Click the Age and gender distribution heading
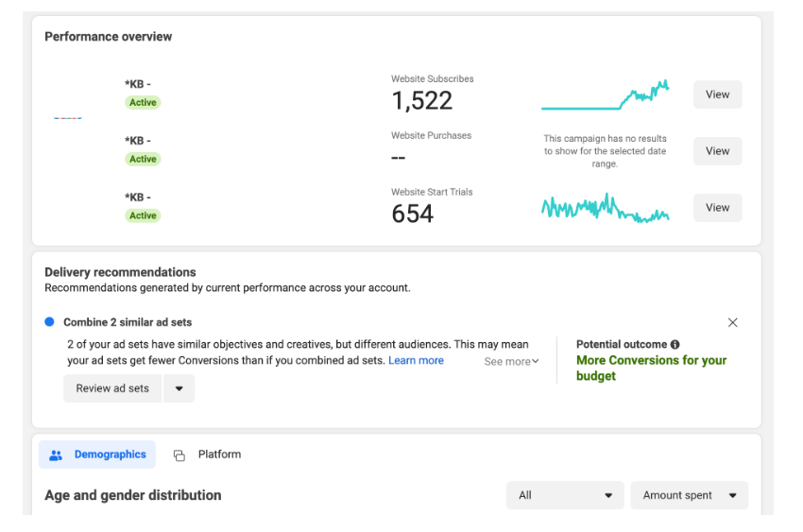 [x=133, y=495]
